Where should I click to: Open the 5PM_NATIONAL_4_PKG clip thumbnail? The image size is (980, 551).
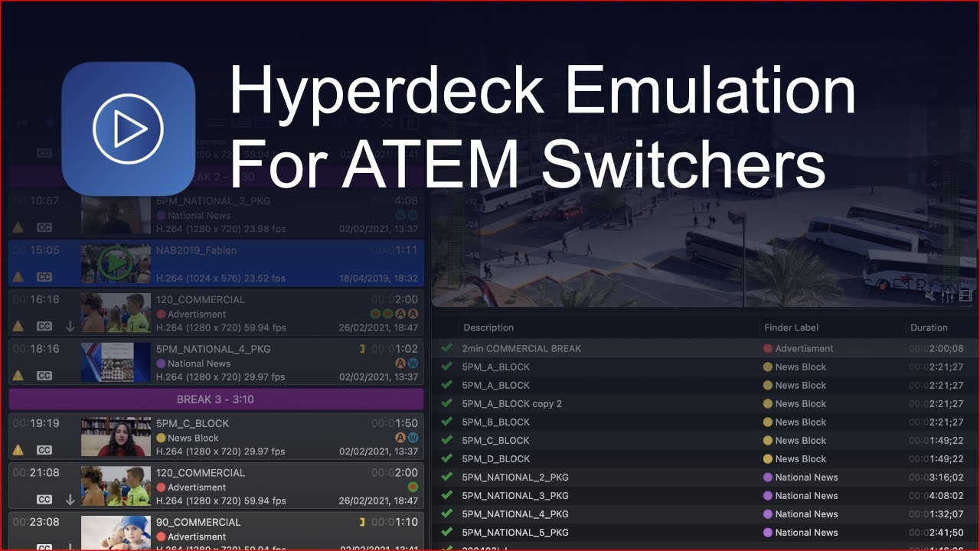click(x=116, y=362)
